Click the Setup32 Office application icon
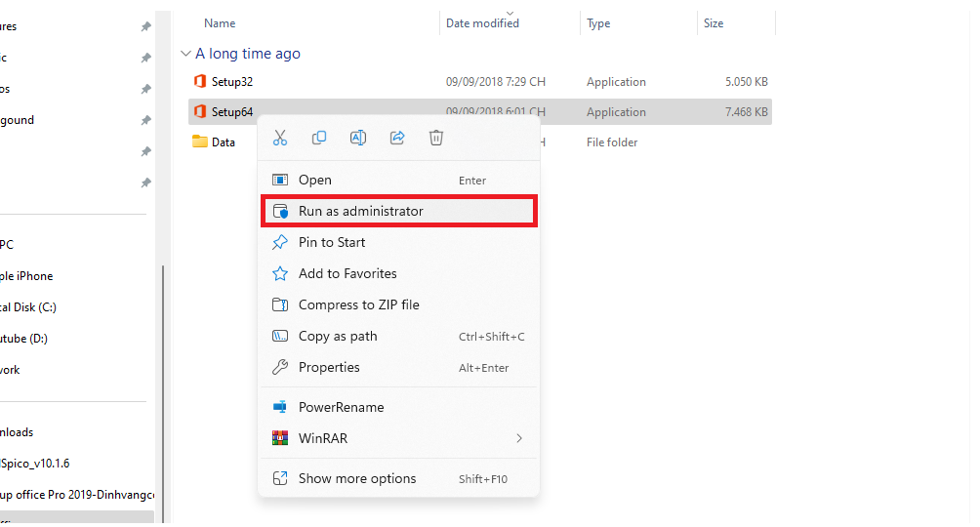This screenshot has width=980, height=527. click(200, 82)
